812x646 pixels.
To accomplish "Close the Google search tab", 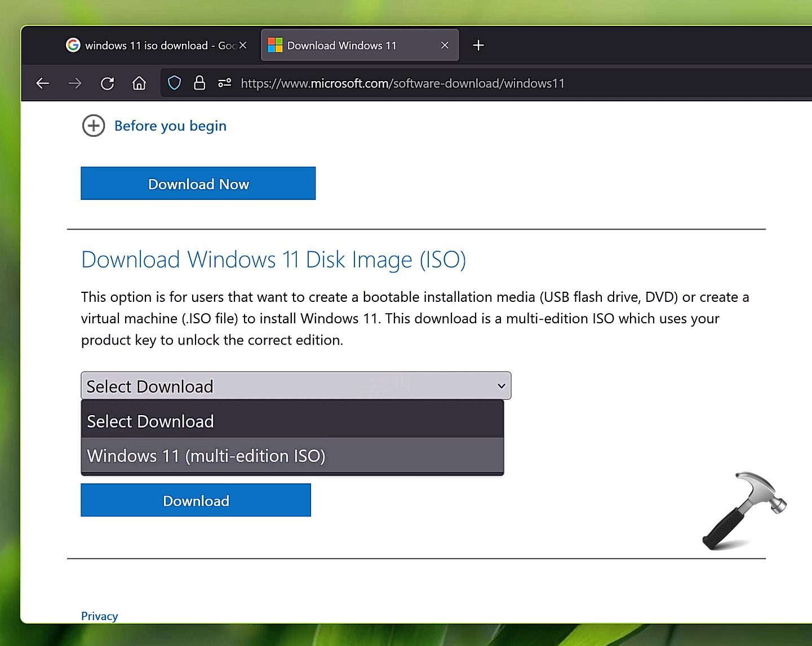I will tap(243, 45).
